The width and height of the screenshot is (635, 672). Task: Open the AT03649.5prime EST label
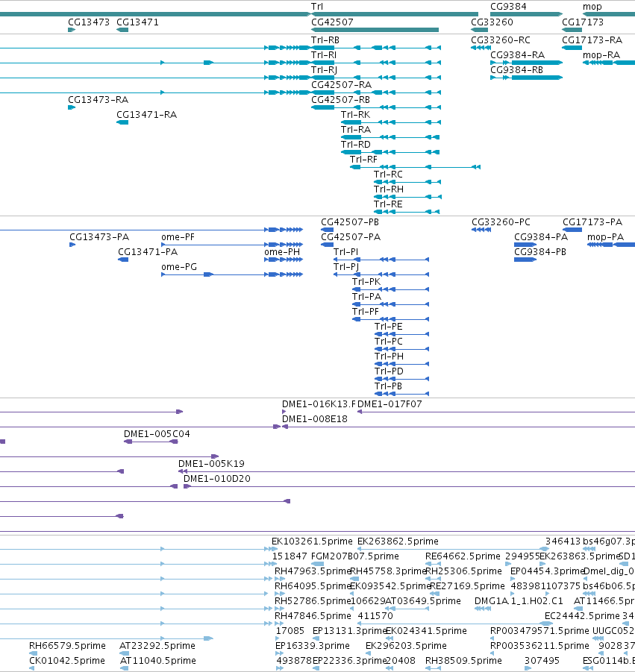tap(423, 601)
